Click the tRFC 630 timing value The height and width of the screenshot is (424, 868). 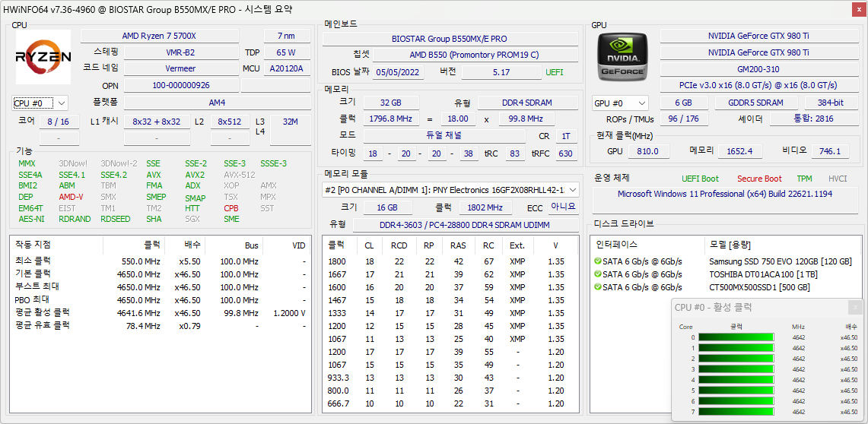[566, 153]
